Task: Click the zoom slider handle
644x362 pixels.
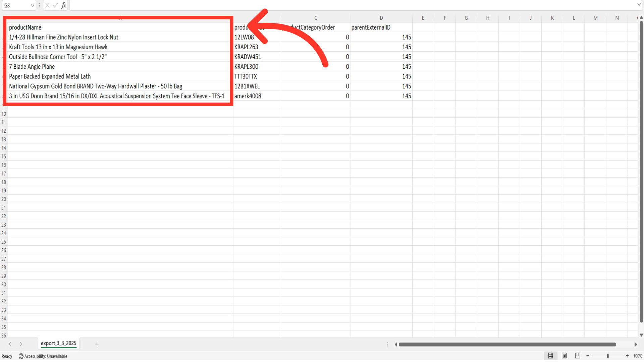Action: point(607,356)
